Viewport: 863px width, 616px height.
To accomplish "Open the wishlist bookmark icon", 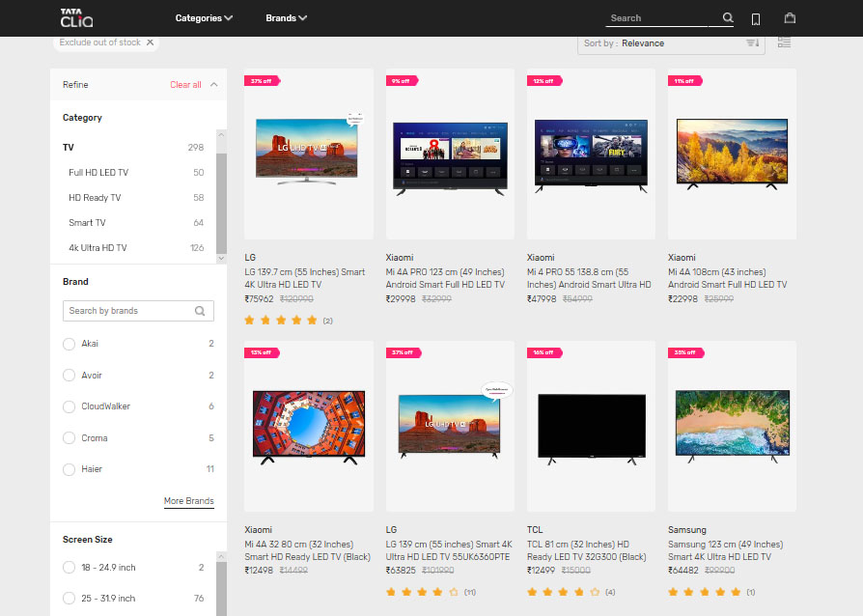I will (x=756, y=19).
